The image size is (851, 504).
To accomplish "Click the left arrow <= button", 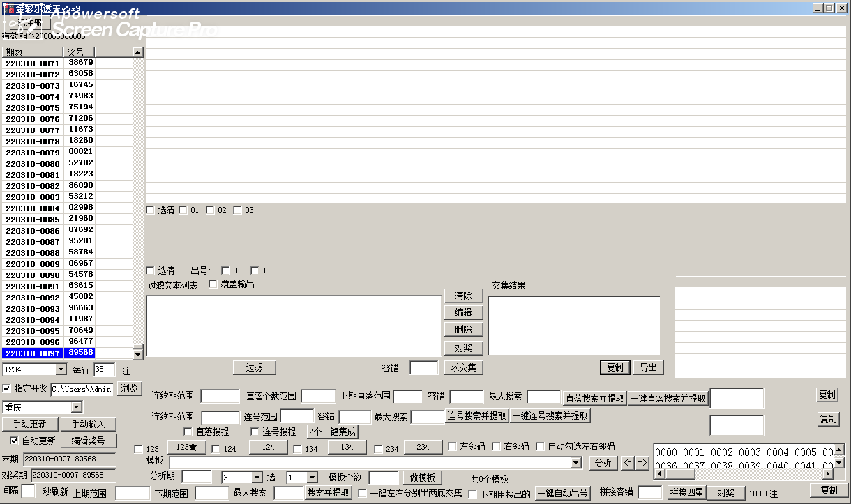I will 628,462.
